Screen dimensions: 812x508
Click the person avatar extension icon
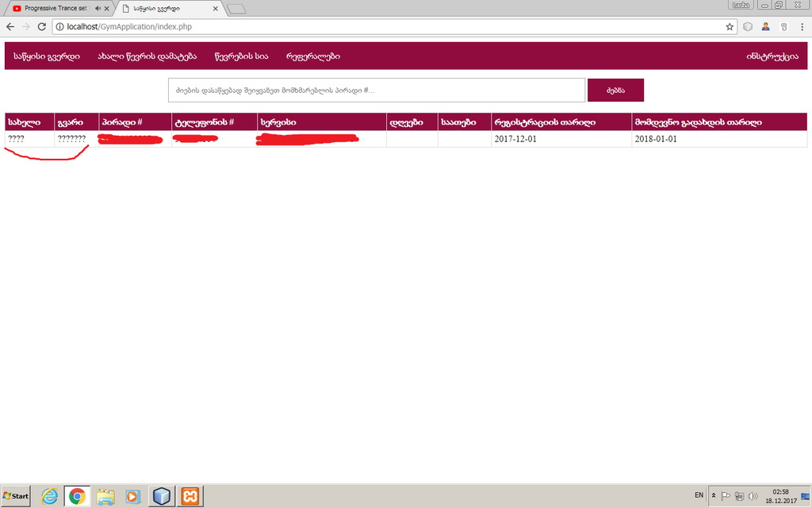pyautogui.click(x=766, y=26)
